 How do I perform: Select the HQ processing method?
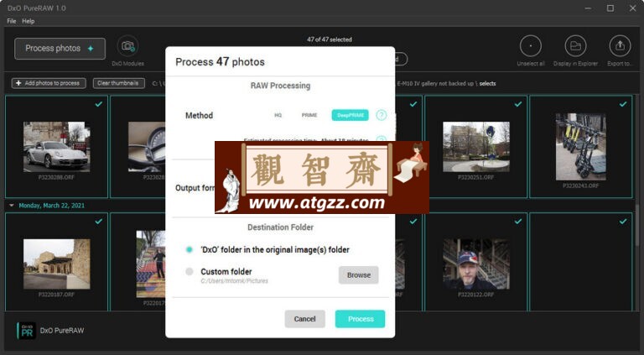[278, 116]
